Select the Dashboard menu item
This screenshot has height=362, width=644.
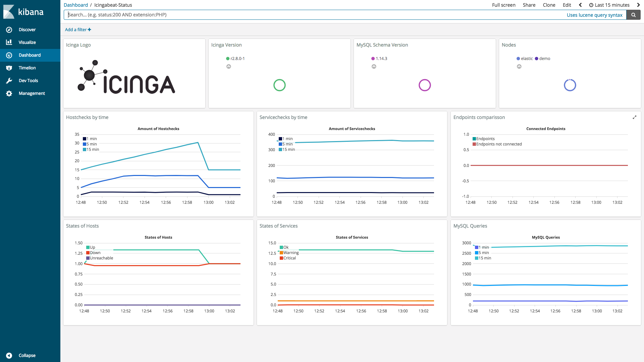(x=30, y=55)
